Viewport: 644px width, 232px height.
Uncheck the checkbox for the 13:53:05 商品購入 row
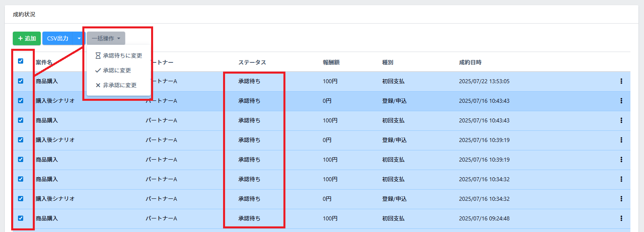point(21,81)
